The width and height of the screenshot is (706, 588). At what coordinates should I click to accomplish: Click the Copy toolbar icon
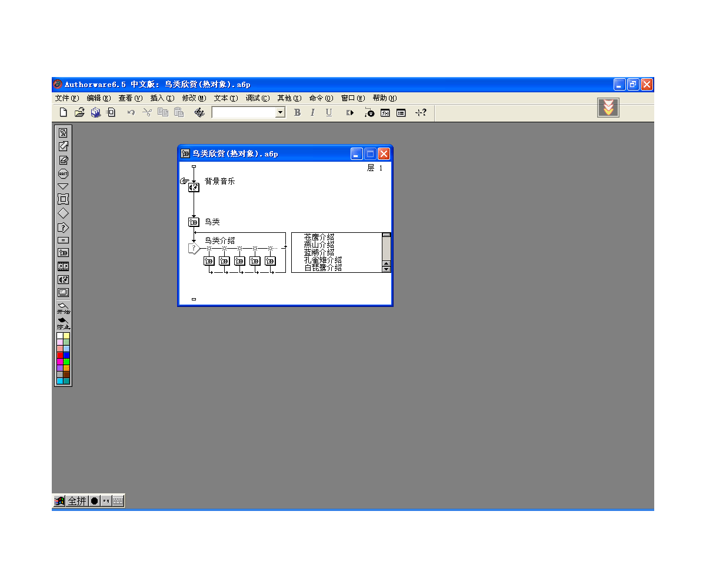pos(163,112)
